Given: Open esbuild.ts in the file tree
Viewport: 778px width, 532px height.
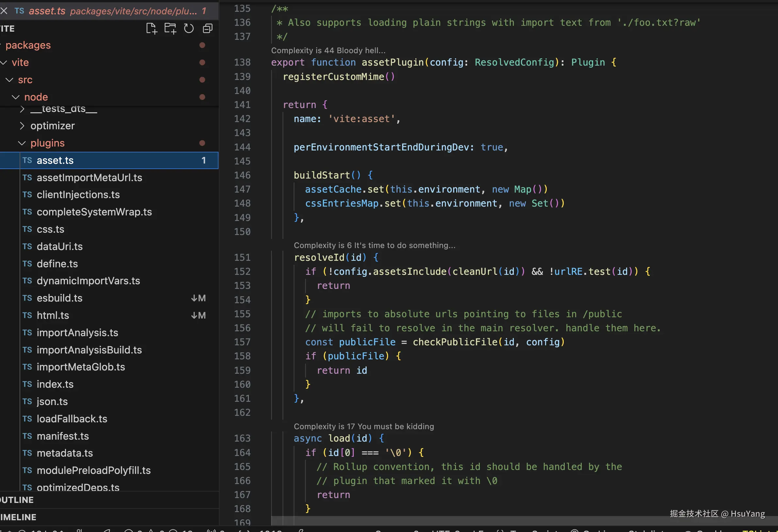Looking at the screenshot, I should (59, 298).
